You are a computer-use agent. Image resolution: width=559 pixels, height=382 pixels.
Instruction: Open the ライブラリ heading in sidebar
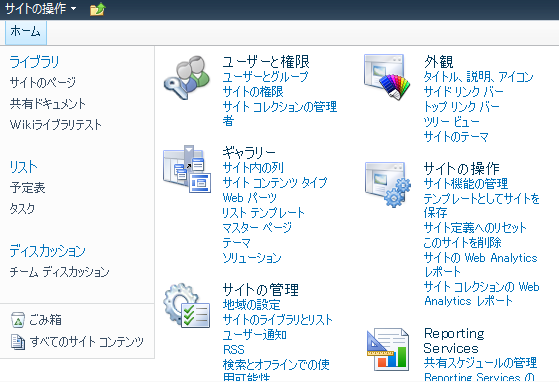(34, 62)
